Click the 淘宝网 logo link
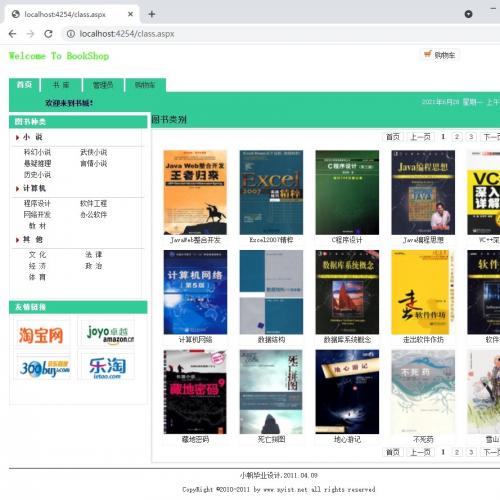Screen dimensions: 500x500 pos(42,334)
